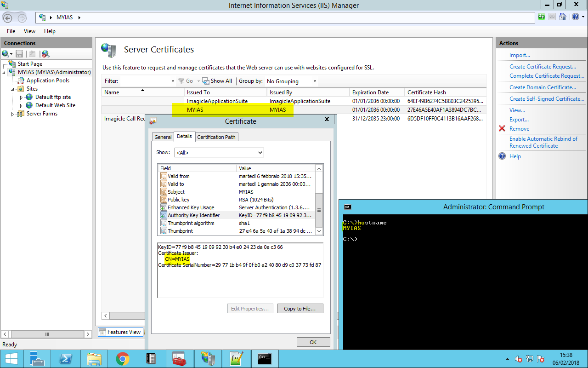588x368 pixels.
Task: Open the View menu
Action: [29, 31]
